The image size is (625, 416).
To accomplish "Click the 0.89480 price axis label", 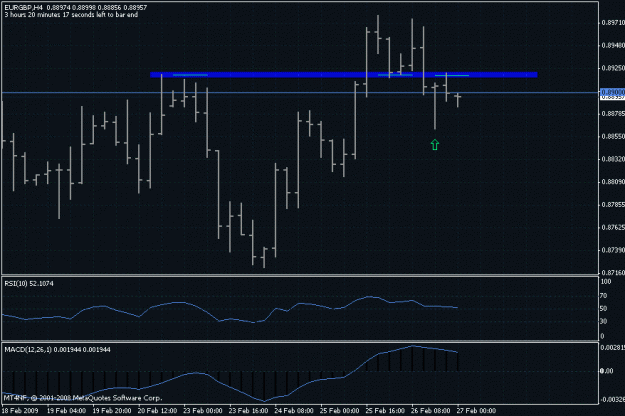I will [x=613, y=45].
